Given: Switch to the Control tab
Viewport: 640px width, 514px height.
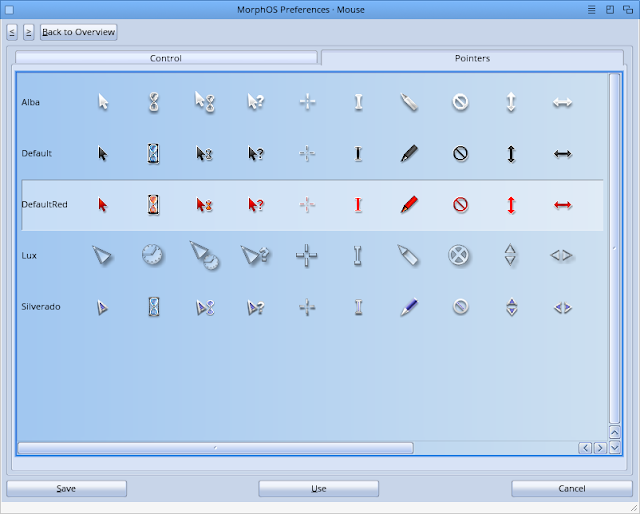Looking at the screenshot, I should 166,58.
